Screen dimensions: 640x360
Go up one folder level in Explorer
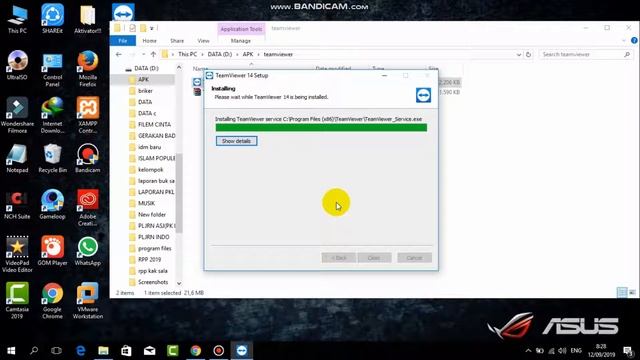(x=153, y=54)
